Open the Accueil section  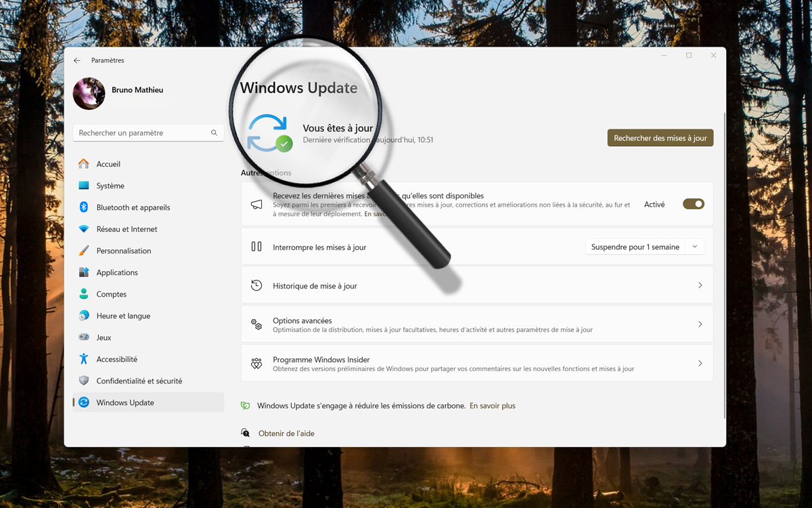(148, 164)
